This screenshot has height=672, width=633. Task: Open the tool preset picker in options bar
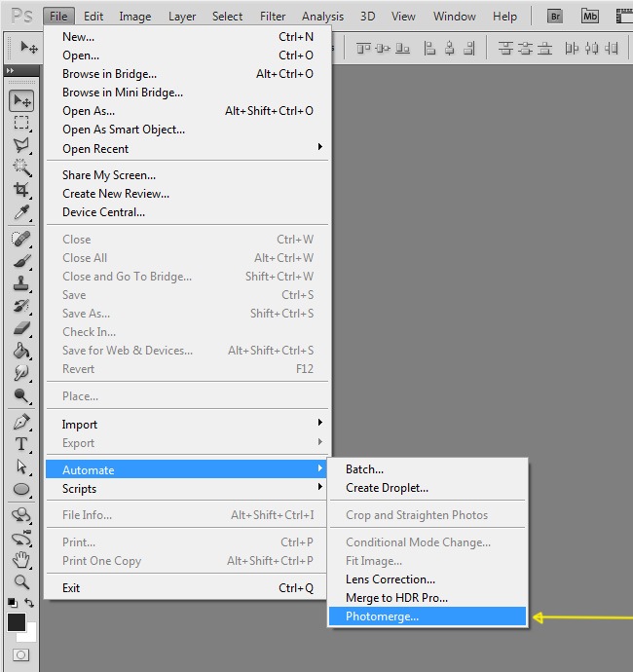[x=28, y=48]
